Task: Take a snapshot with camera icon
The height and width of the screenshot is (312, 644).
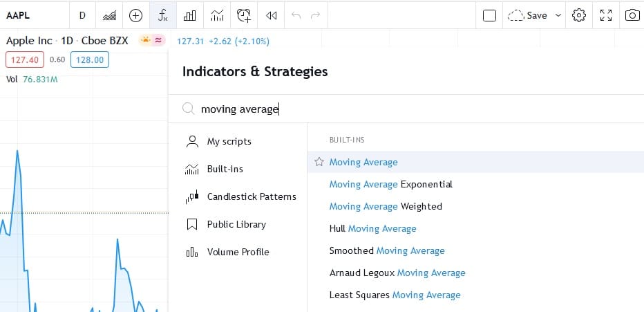Action: coord(632,15)
